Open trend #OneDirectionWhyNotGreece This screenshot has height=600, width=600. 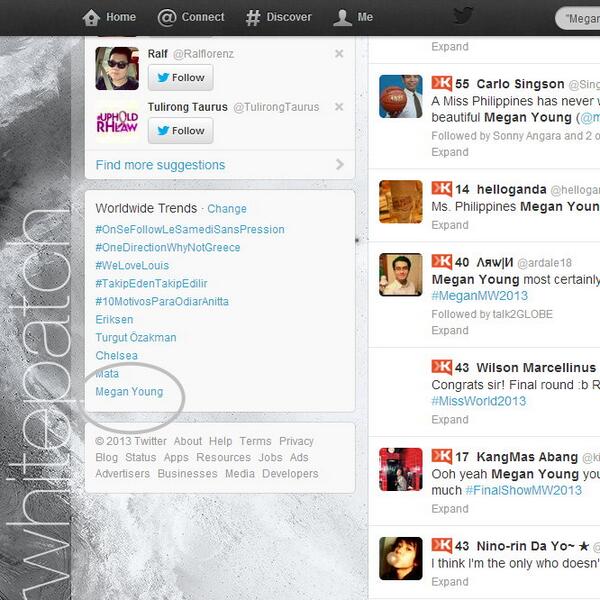[168, 248]
